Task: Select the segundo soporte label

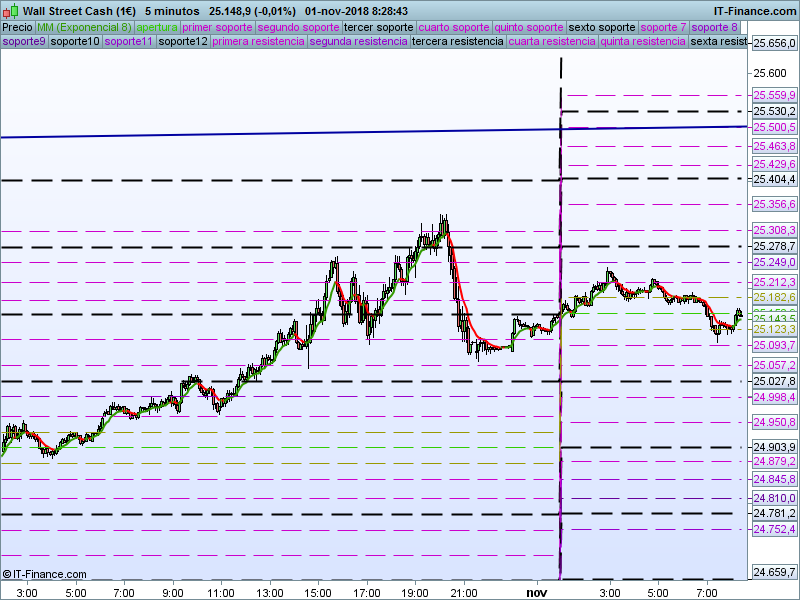Action: (x=298, y=28)
